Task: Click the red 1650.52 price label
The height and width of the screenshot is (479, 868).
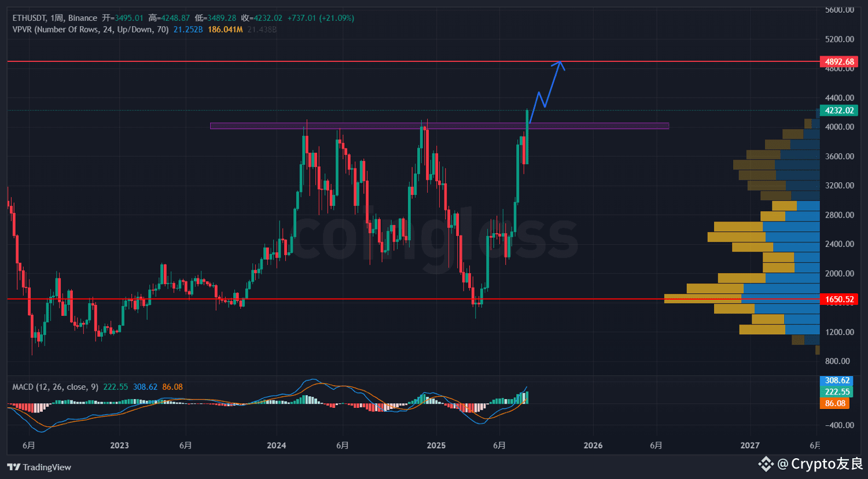Action: (x=839, y=299)
